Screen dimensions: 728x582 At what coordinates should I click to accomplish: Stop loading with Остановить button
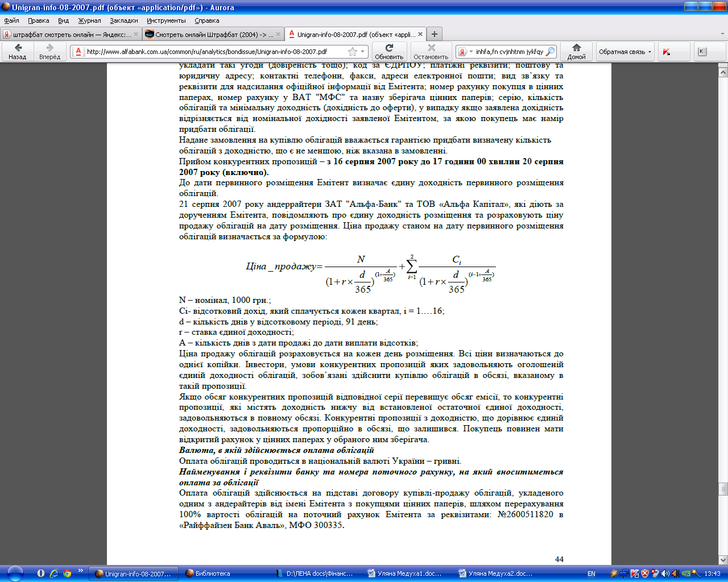(431, 51)
